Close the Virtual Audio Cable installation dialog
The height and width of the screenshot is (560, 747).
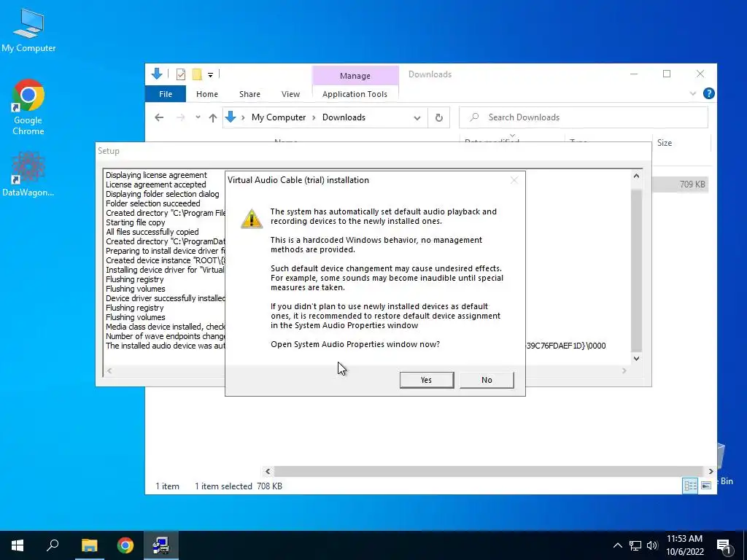coord(514,180)
